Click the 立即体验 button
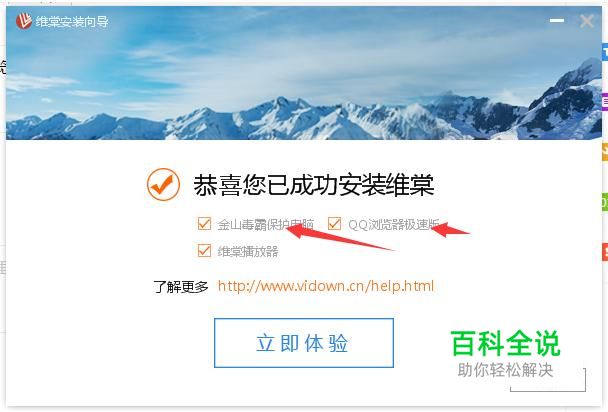This screenshot has height=412, width=608. pos(304,343)
